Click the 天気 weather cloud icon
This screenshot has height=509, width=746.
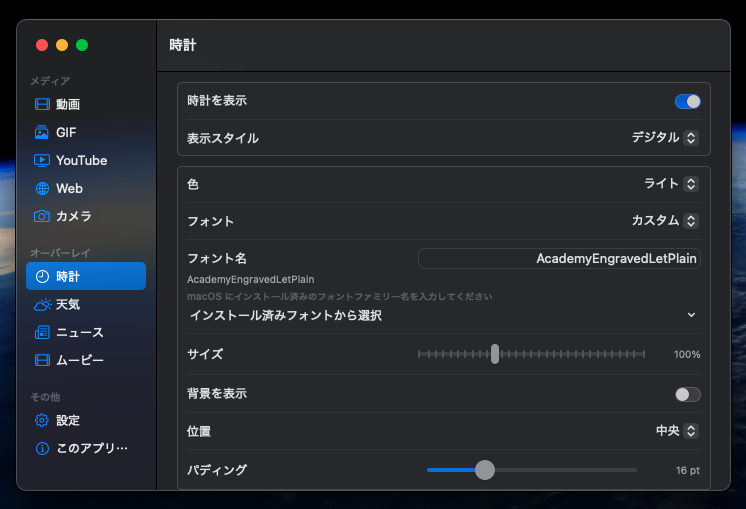[42, 304]
